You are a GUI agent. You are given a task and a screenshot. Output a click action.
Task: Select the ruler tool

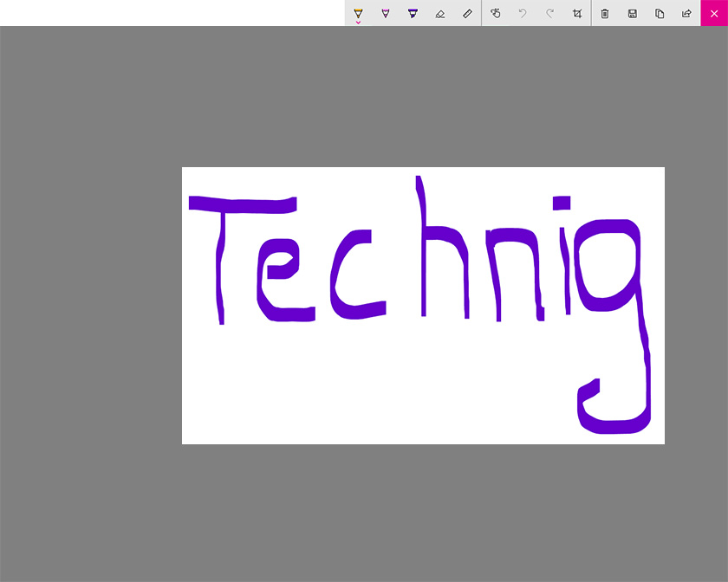[468, 13]
